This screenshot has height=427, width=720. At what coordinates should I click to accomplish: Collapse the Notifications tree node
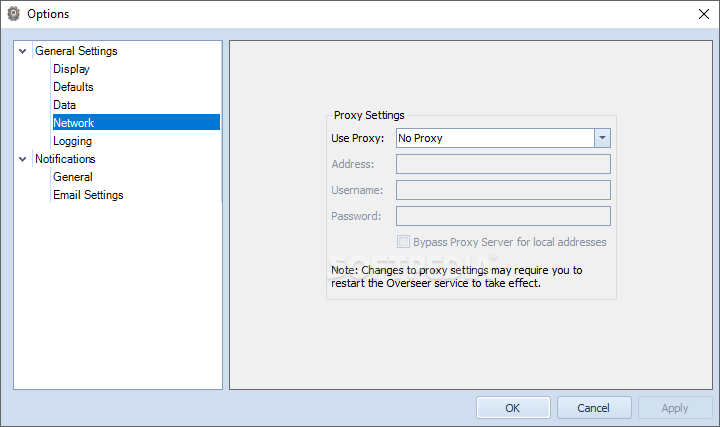[x=22, y=159]
